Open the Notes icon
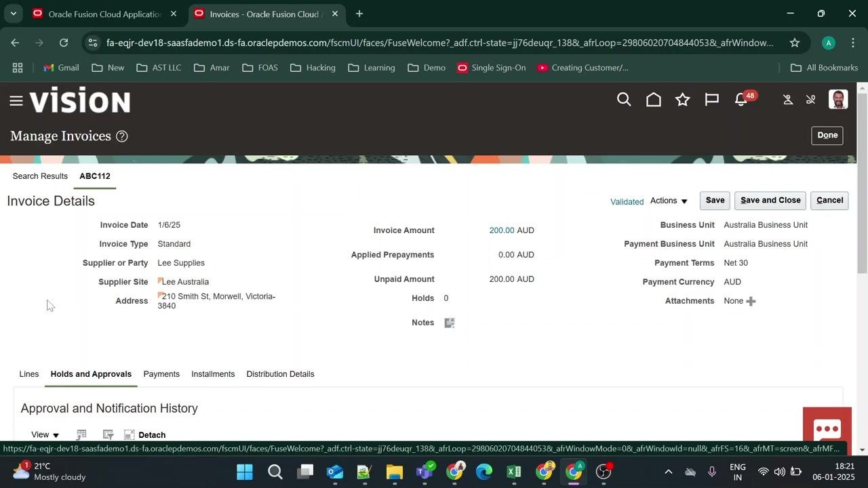The height and width of the screenshot is (488, 868). pos(449,323)
